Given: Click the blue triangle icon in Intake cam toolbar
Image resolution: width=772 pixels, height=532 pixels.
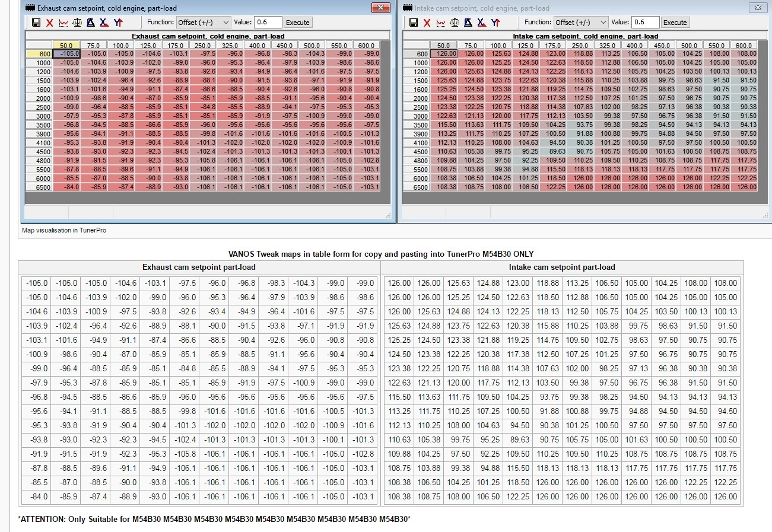Looking at the screenshot, I should click(x=468, y=23).
